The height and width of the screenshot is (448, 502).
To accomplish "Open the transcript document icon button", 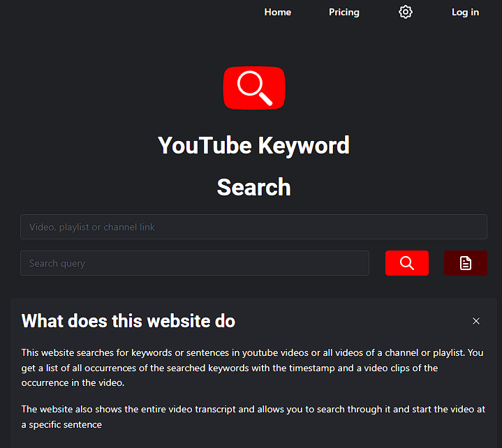I will tap(466, 263).
